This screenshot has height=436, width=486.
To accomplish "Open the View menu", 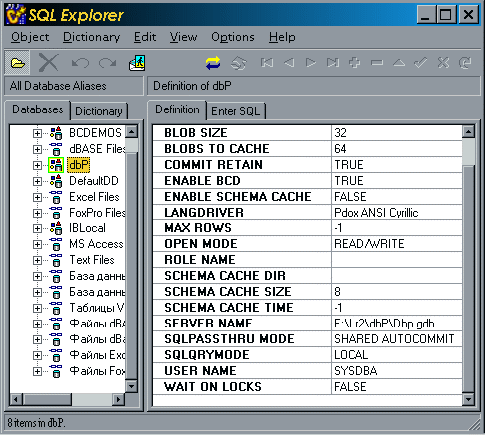I will pos(183,37).
